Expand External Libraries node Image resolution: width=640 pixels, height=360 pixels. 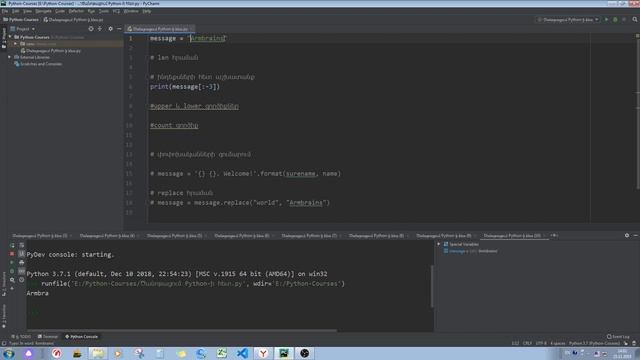point(10,57)
